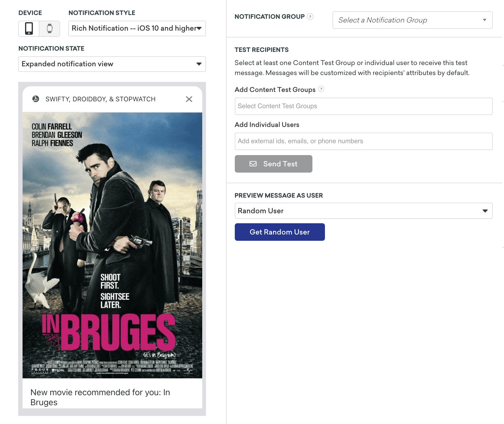Click the caret arrow in Notification Group selector

[484, 20]
